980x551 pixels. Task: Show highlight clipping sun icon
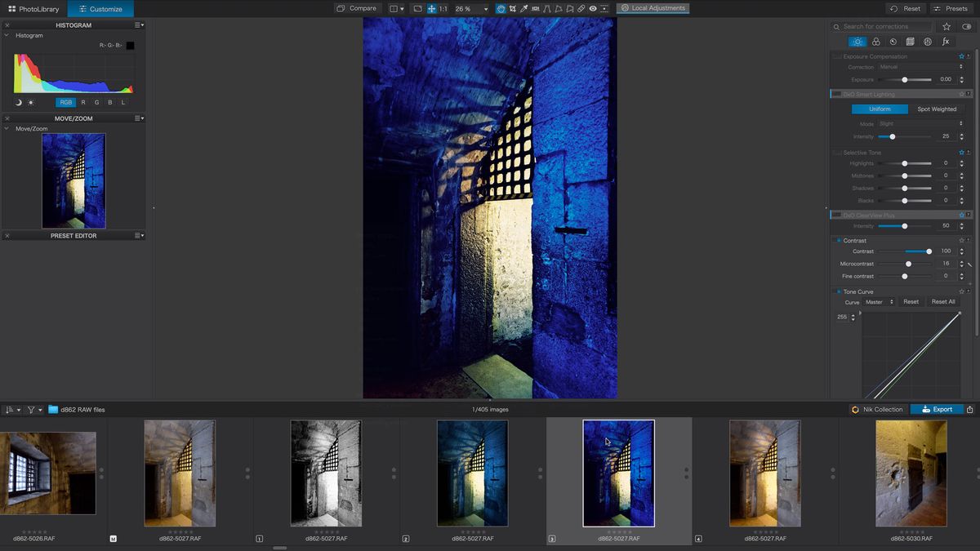click(x=31, y=102)
